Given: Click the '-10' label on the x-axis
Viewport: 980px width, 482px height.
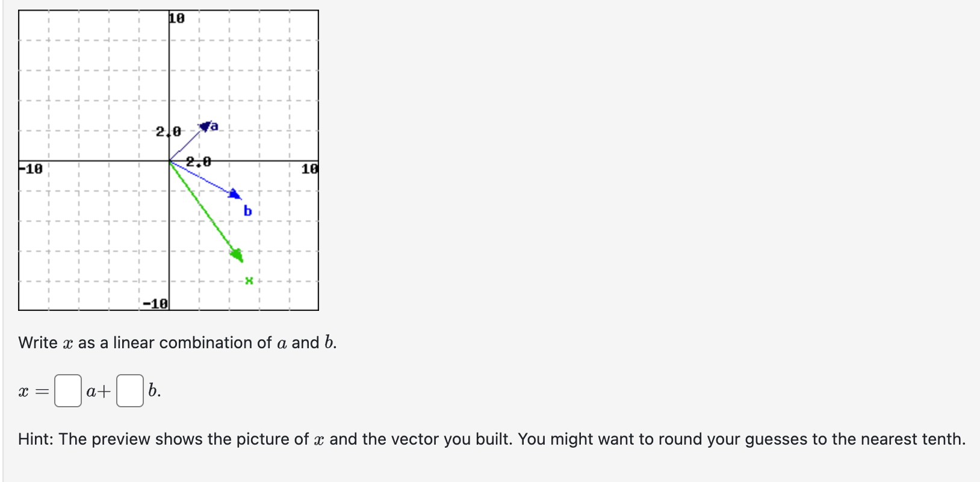Looking at the screenshot, I should click(29, 169).
